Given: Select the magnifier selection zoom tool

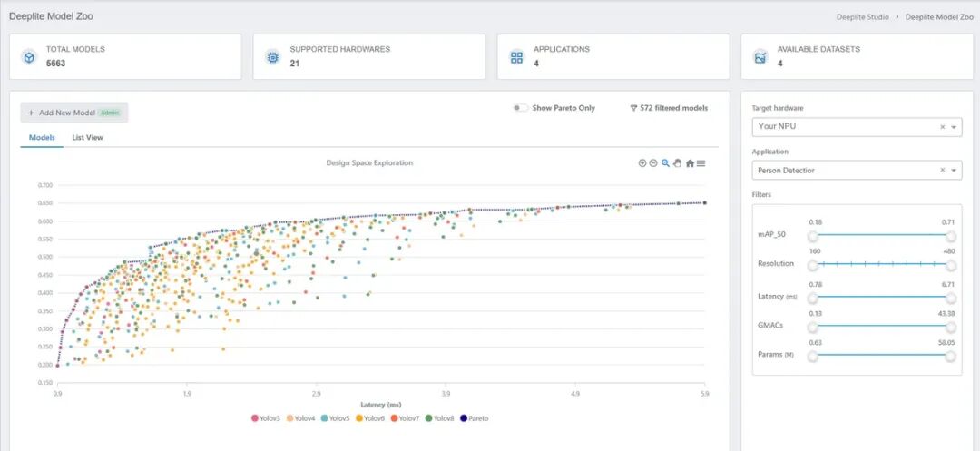Looking at the screenshot, I should (665, 163).
